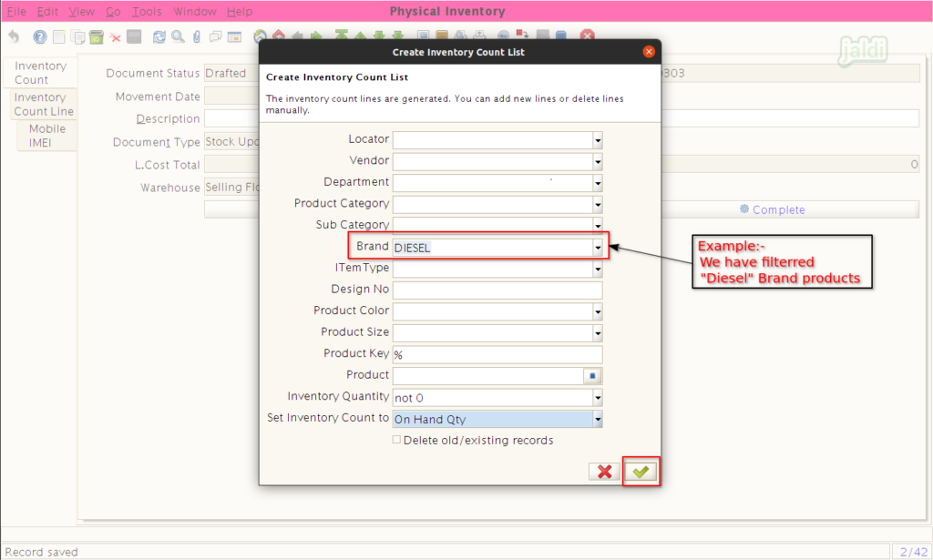
Task: Open the Help menu
Action: pos(240,11)
